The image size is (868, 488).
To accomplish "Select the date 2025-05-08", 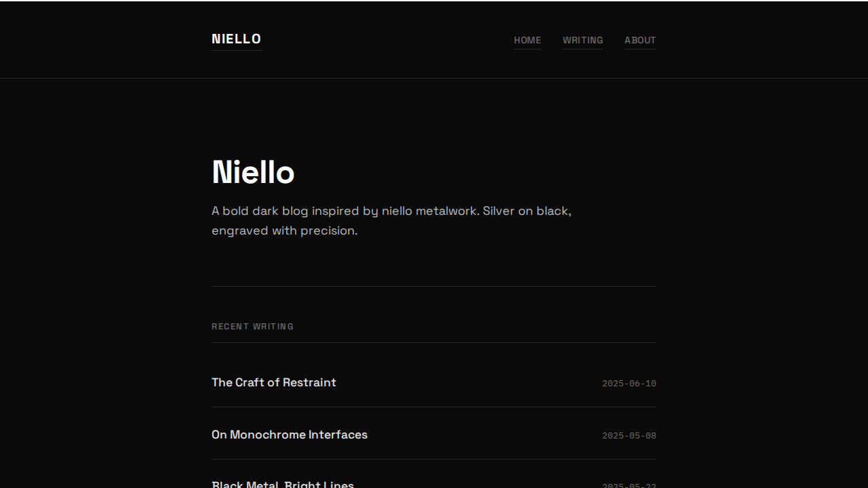I will (629, 435).
